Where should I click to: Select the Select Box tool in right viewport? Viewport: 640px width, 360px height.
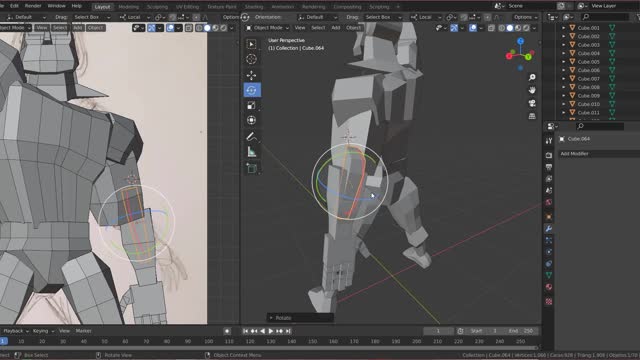pyautogui.click(x=251, y=44)
